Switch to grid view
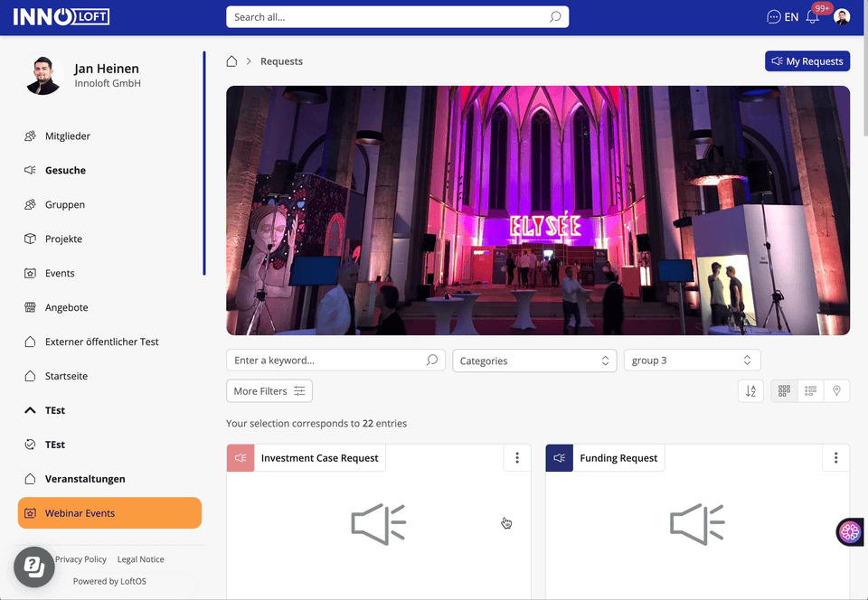 [784, 391]
